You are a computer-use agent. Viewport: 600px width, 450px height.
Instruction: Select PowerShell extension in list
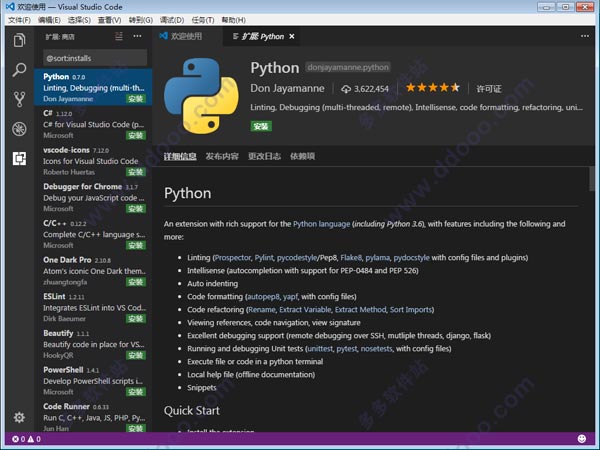pos(93,381)
